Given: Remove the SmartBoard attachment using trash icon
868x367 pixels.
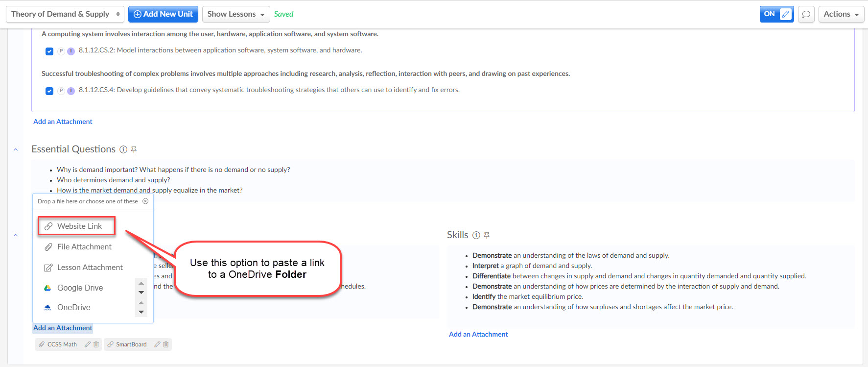Looking at the screenshot, I should (x=166, y=344).
